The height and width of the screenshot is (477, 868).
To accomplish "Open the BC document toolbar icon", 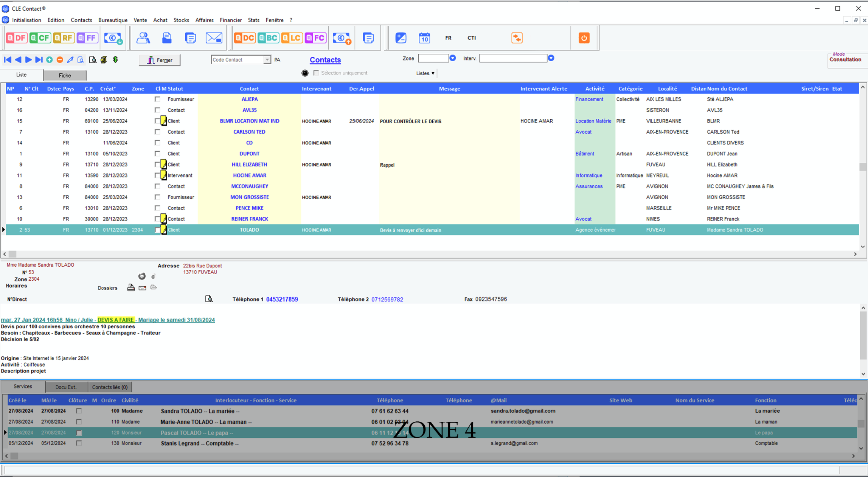I will pos(268,38).
